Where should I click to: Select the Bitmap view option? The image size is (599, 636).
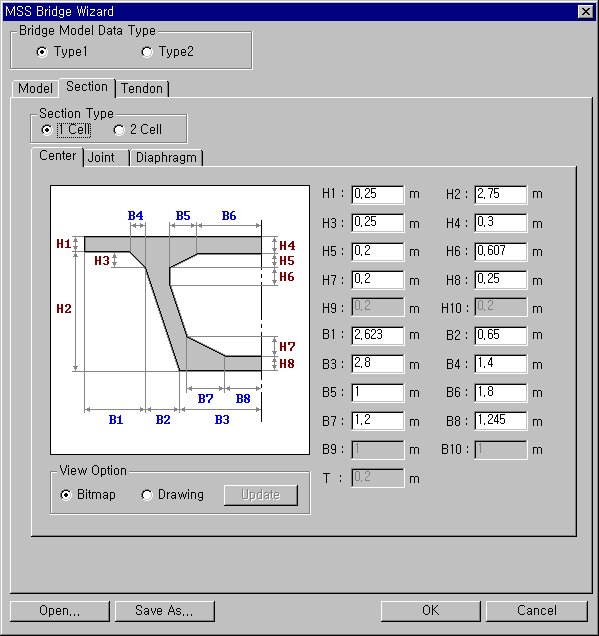pyautogui.click(x=88, y=495)
